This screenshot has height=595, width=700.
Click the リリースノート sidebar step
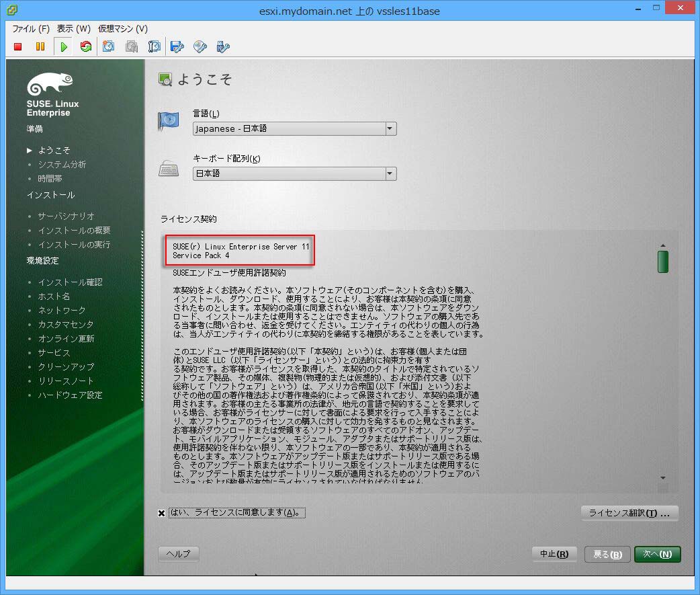tap(66, 381)
